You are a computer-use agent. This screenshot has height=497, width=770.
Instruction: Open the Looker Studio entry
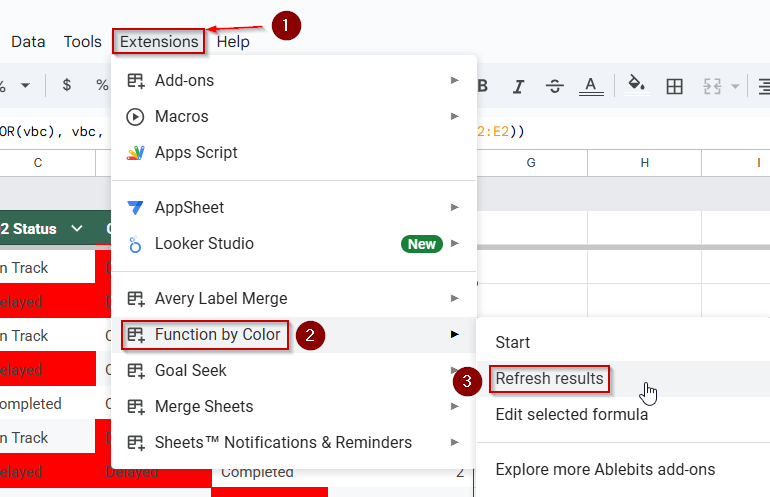pos(294,244)
